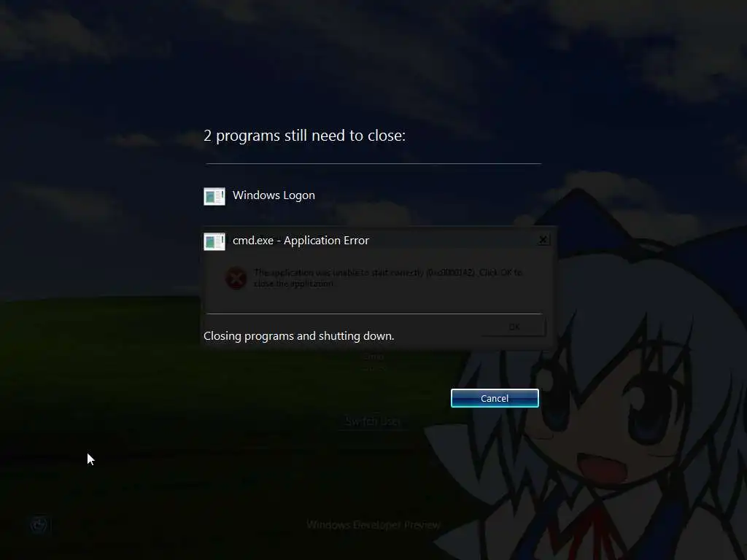
Task: Click the dimmed OK button in error dialog
Action: pyautogui.click(x=514, y=327)
